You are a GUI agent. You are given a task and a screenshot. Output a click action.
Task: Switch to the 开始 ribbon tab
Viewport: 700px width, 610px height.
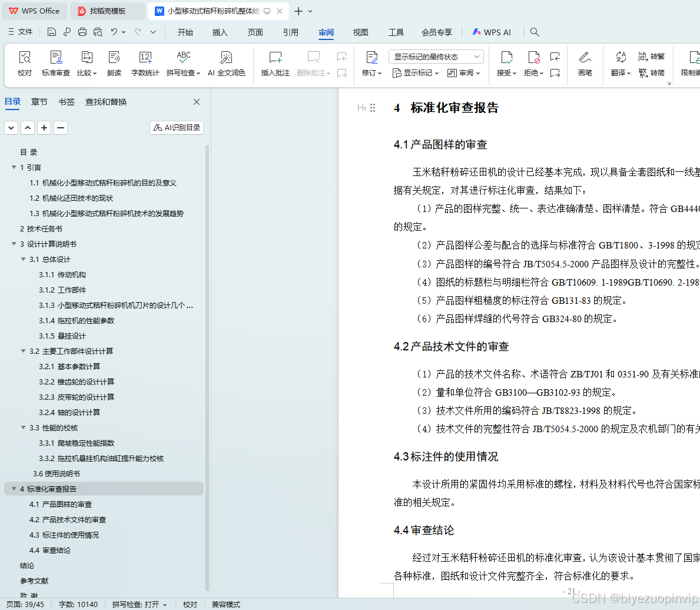coord(185,32)
